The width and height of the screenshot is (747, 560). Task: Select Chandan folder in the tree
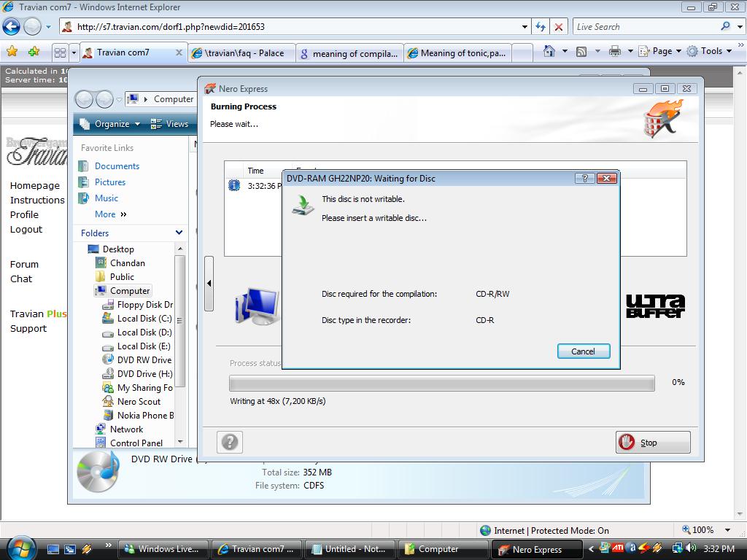(x=127, y=262)
